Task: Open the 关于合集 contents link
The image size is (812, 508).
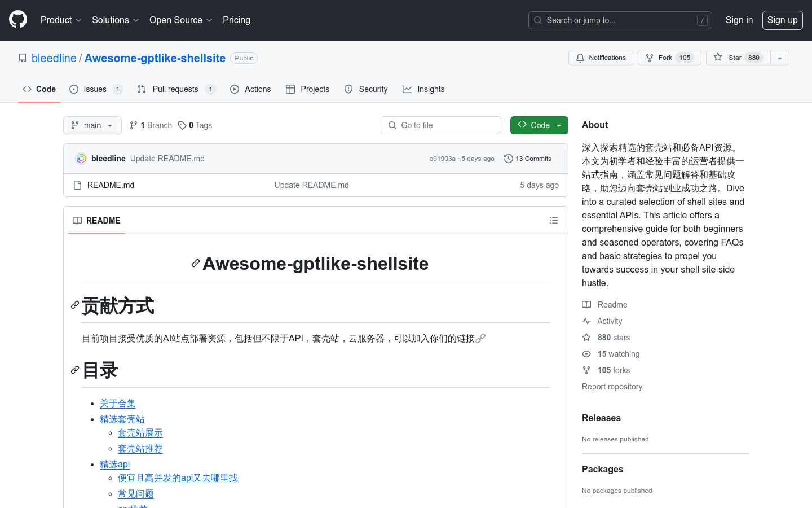Action: (118, 404)
